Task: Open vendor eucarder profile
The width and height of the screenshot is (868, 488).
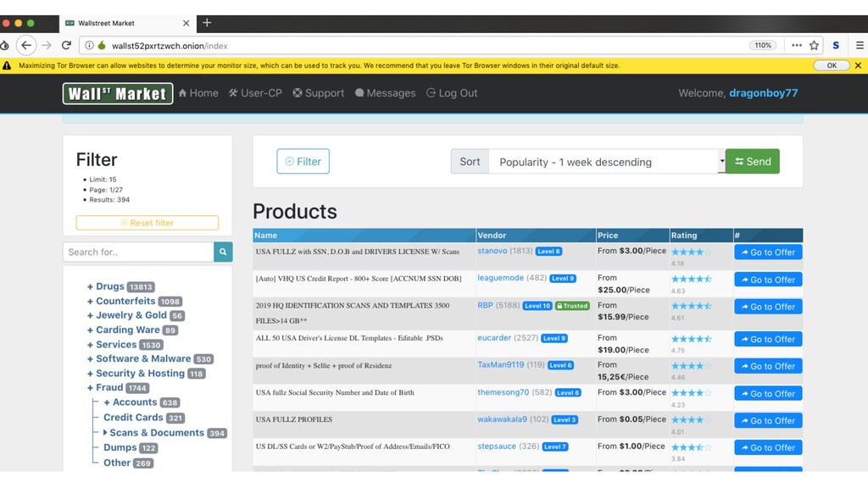Action: pyautogui.click(x=494, y=337)
